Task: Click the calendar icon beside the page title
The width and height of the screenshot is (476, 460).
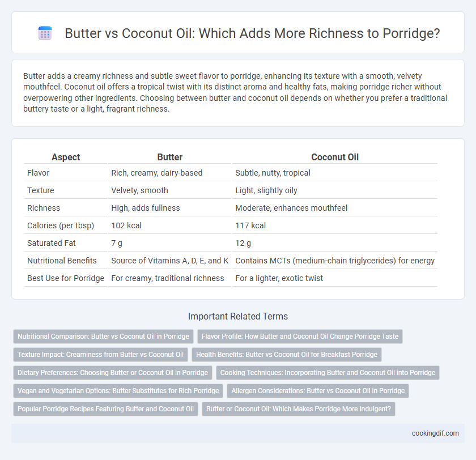Action: coord(45,33)
